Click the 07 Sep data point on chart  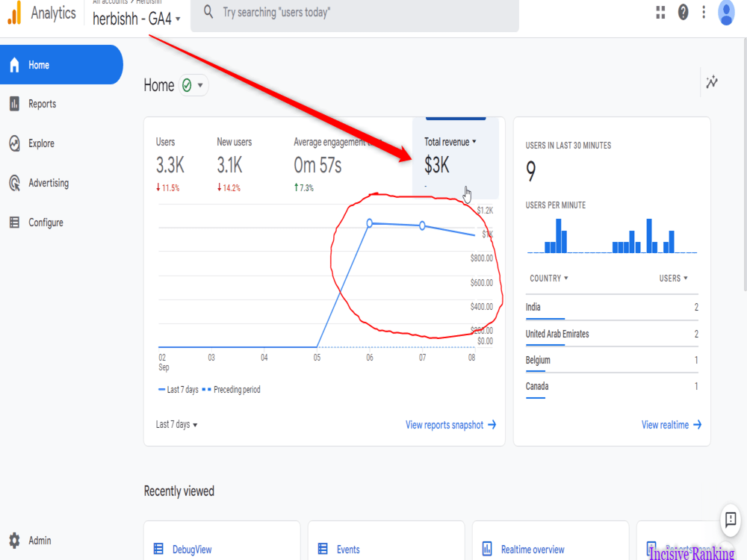point(422,225)
